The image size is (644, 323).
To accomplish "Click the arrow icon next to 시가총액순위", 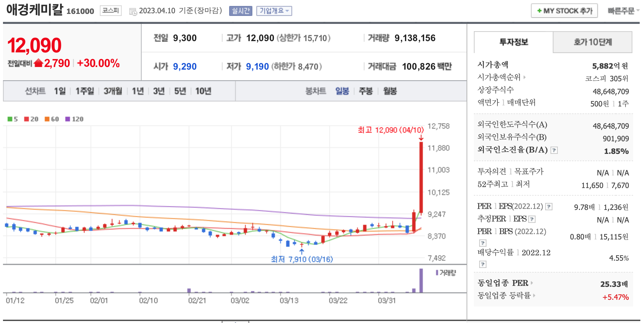I will click(525, 77).
